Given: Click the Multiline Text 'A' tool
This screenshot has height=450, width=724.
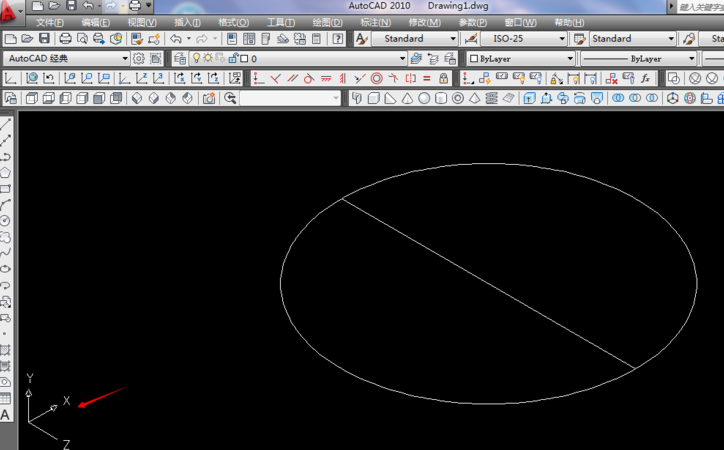Looking at the screenshot, I should [5, 414].
